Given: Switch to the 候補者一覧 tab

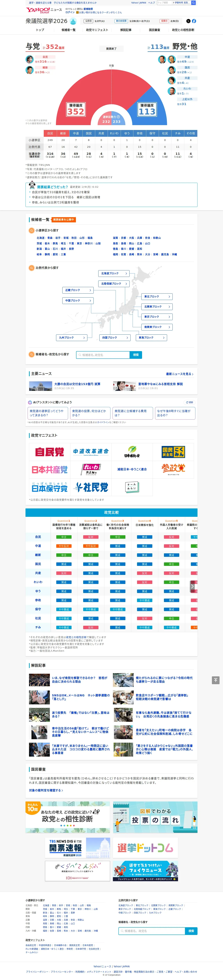Looking at the screenshot, I should (68, 30).
